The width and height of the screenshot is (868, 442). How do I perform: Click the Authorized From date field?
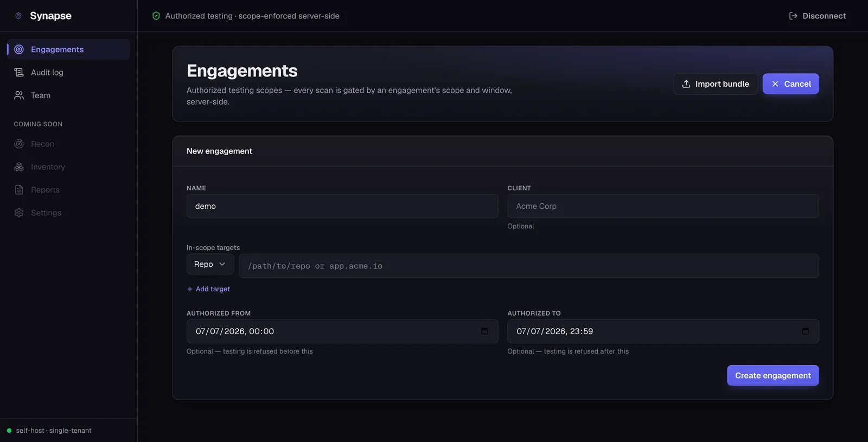coord(342,331)
